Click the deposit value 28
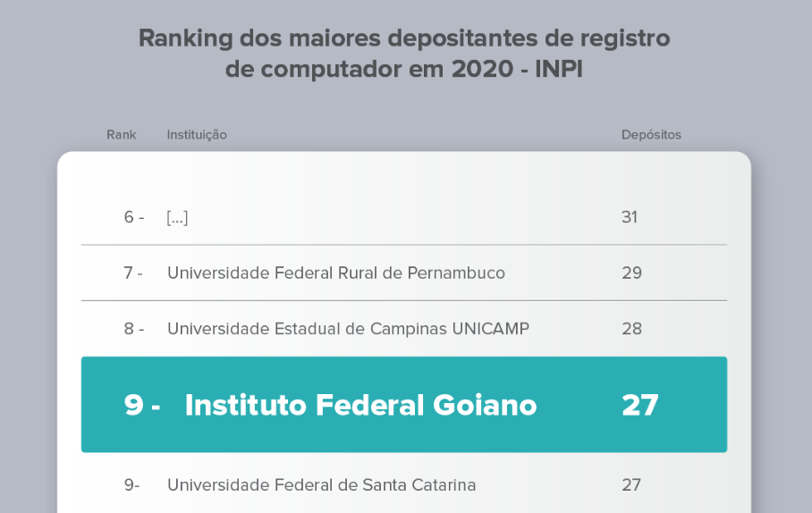The width and height of the screenshot is (812, 513). pyautogui.click(x=631, y=329)
